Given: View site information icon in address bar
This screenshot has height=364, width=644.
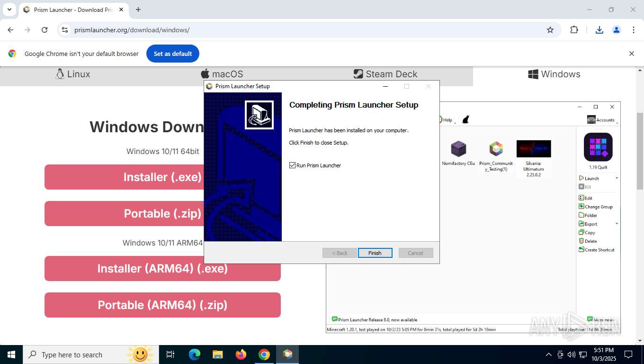Looking at the screenshot, I should (65, 30).
